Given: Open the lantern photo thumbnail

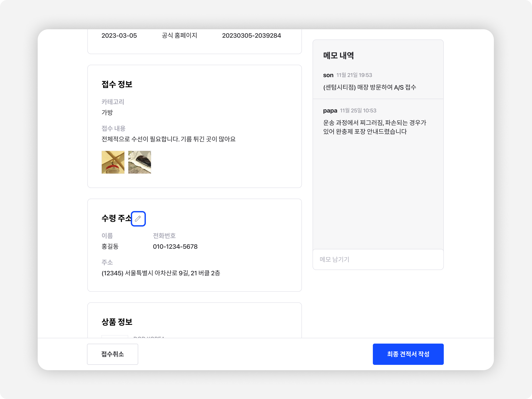Looking at the screenshot, I should pos(113,162).
